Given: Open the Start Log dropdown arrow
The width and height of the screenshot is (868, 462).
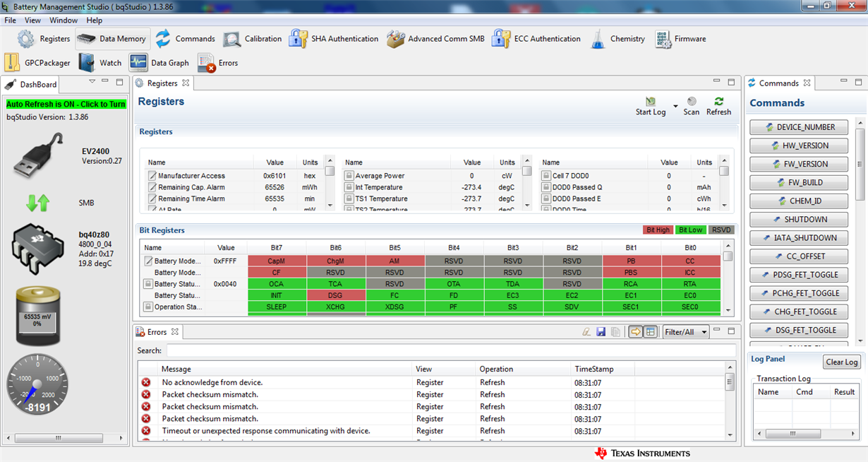Looking at the screenshot, I should (x=675, y=107).
